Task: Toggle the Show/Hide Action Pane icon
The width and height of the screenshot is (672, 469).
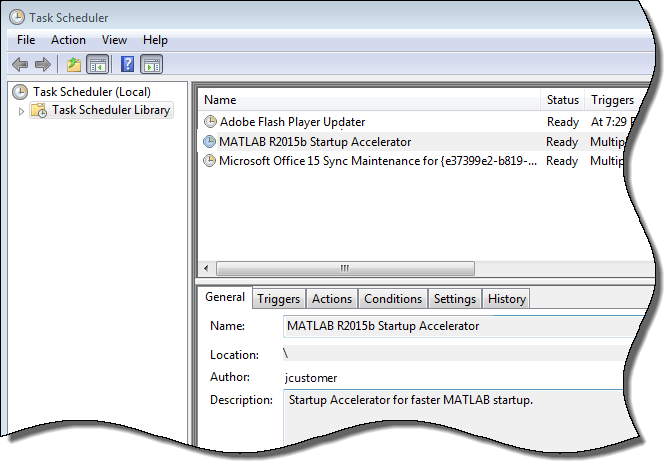Action: (152, 65)
